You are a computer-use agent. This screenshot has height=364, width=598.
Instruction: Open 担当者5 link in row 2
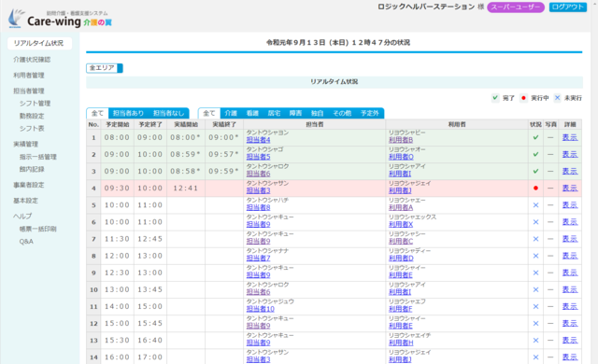tap(258, 157)
